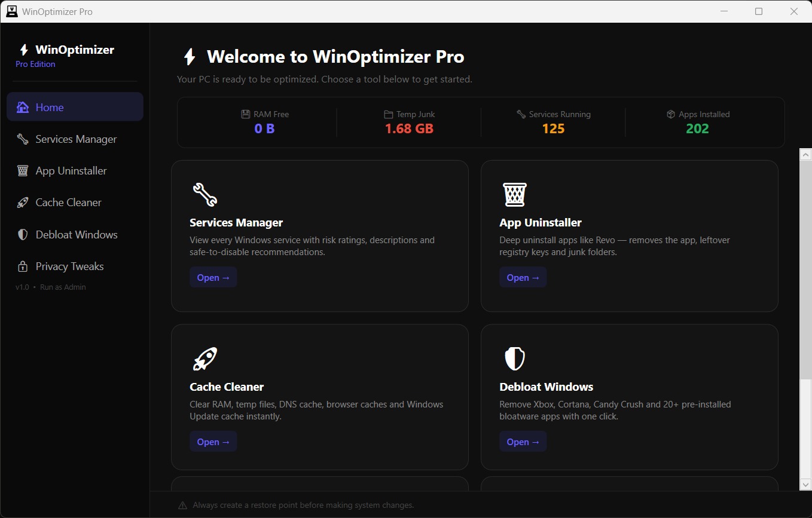Image resolution: width=812 pixels, height=518 pixels.
Task: Click Open button on Cache Cleaner card
Action: pyautogui.click(x=213, y=442)
